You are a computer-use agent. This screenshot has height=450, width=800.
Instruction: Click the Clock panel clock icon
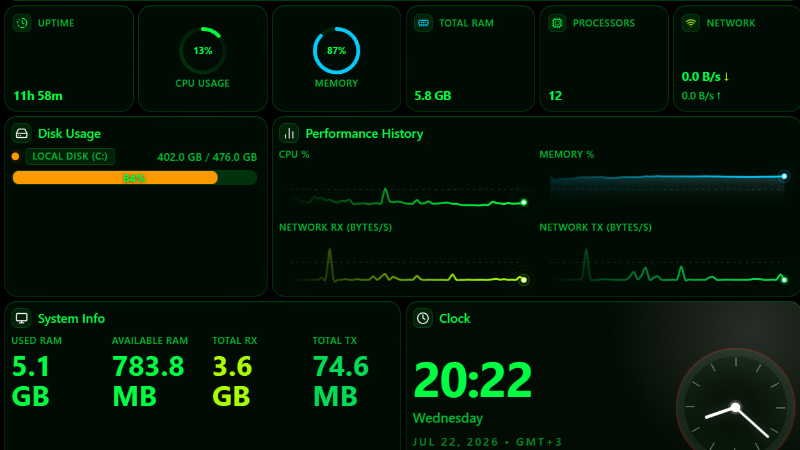click(x=423, y=318)
